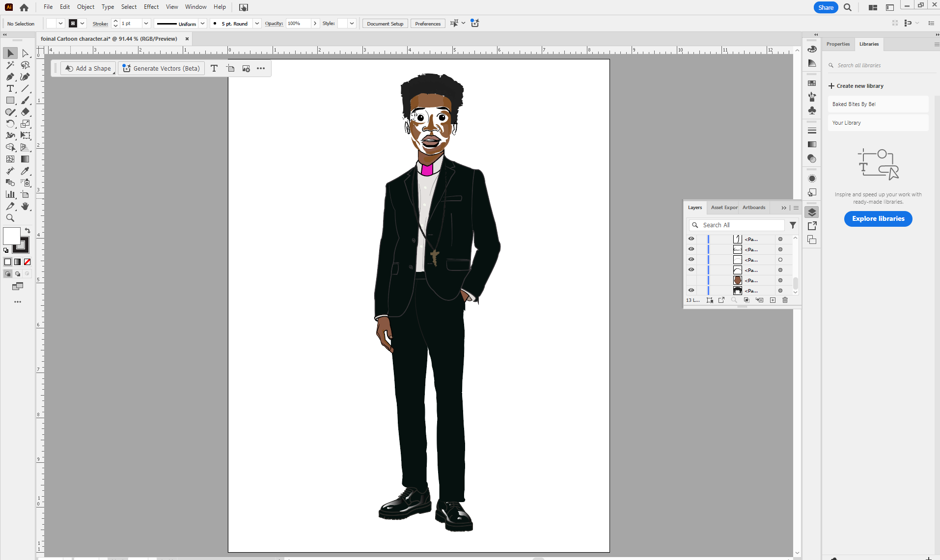Open the Stroke weight dropdown

(x=146, y=23)
